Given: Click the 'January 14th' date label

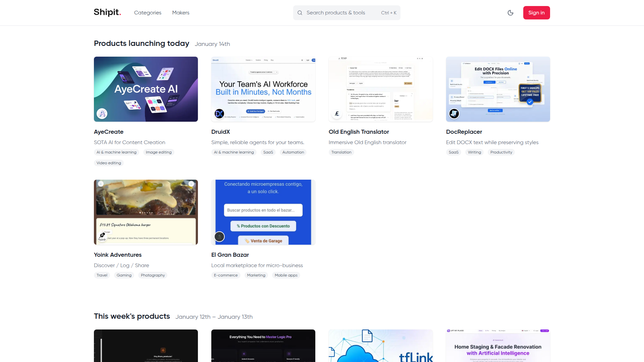Looking at the screenshot, I should [x=212, y=44].
